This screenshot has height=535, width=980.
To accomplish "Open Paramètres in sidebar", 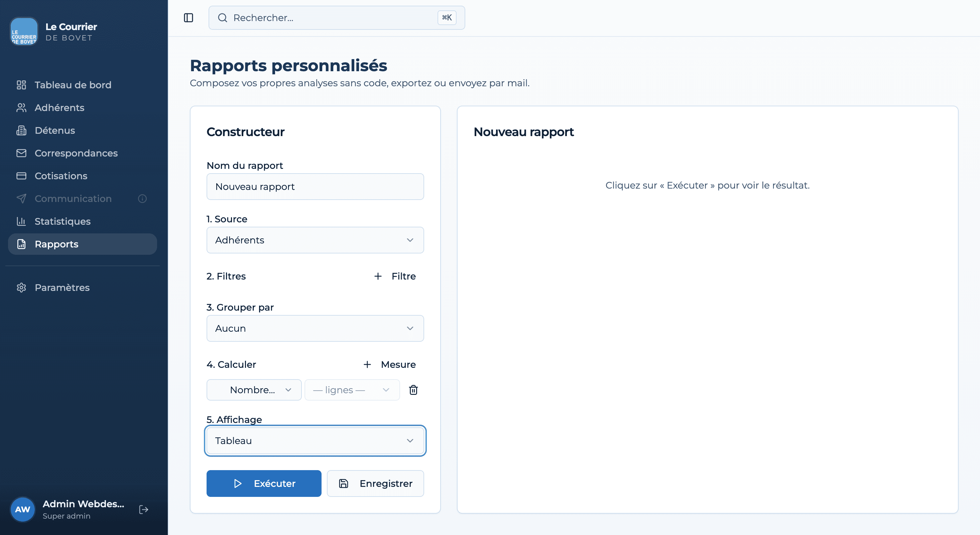I will tap(83, 288).
